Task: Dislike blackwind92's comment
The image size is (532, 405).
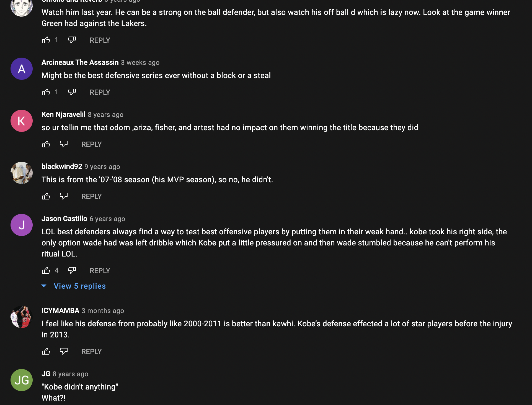Action: (x=64, y=196)
